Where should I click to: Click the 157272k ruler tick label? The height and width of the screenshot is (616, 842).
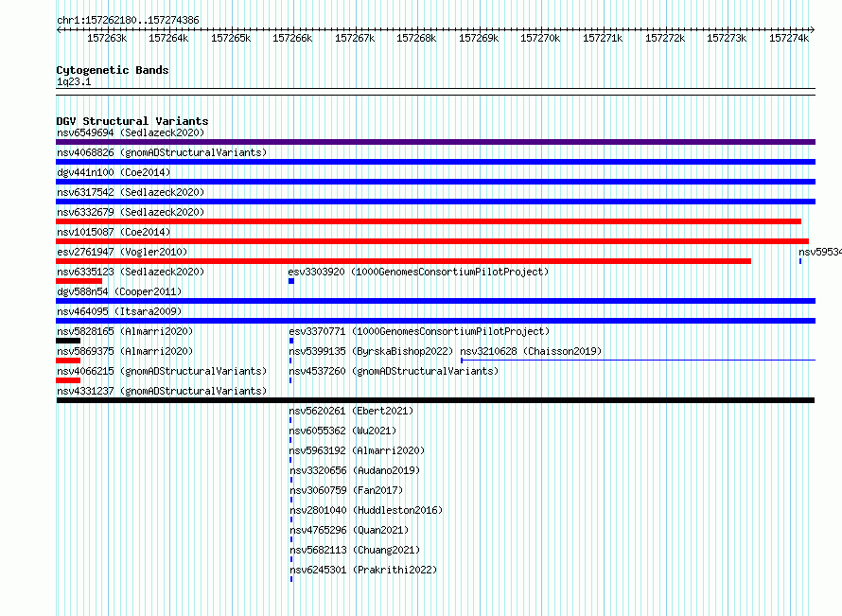(665, 38)
